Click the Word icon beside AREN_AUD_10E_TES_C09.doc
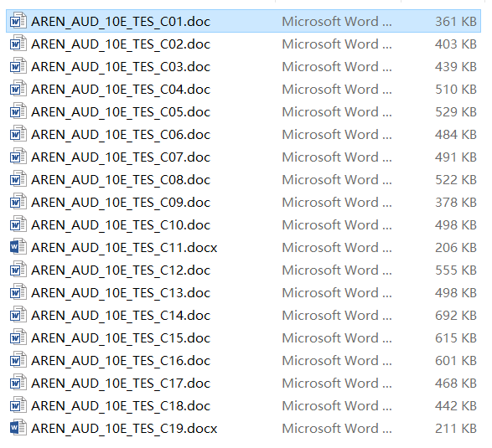 [18, 202]
